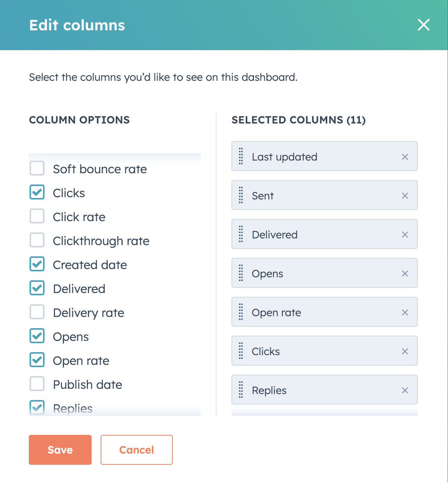
Task: Click X icon on Delivered selected column
Action: (405, 235)
